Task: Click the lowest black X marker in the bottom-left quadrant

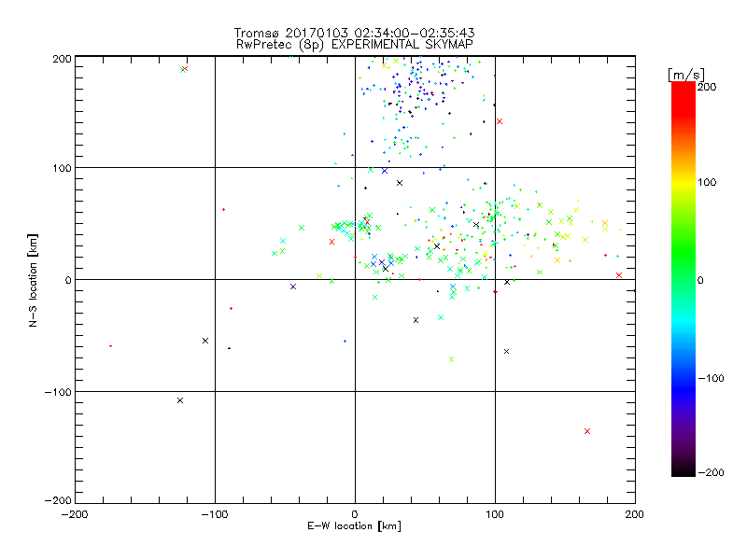Action: (x=180, y=400)
